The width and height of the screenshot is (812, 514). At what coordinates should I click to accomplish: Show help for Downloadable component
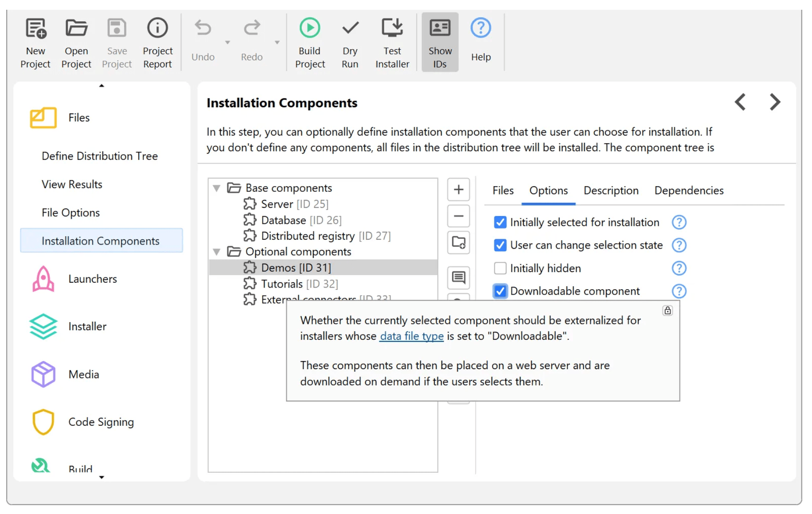click(679, 292)
